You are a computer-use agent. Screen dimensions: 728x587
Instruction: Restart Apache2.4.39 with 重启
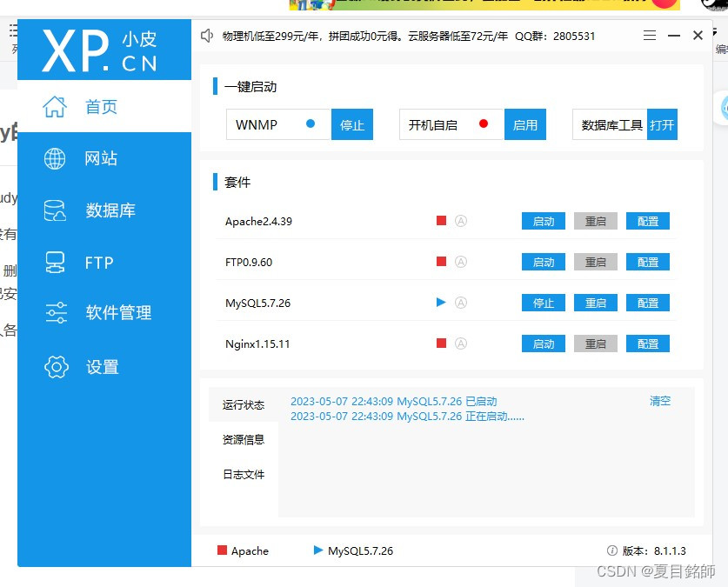coord(596,221)
